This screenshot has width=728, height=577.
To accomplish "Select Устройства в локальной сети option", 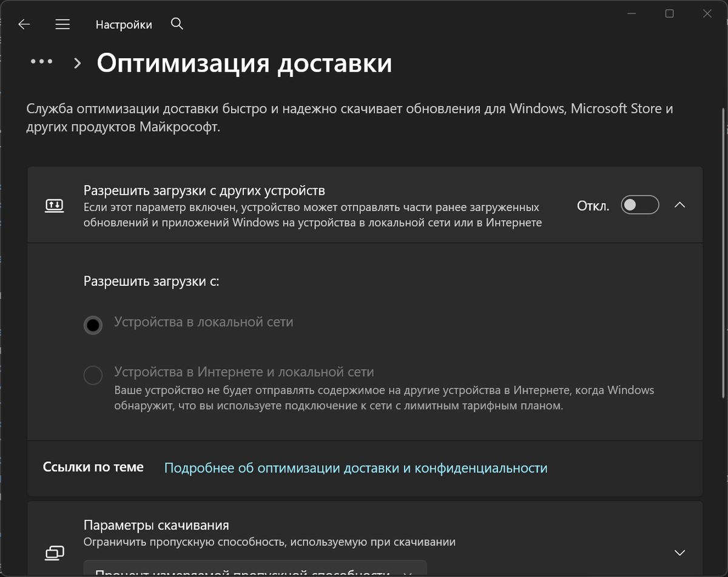I will [93, 325].
